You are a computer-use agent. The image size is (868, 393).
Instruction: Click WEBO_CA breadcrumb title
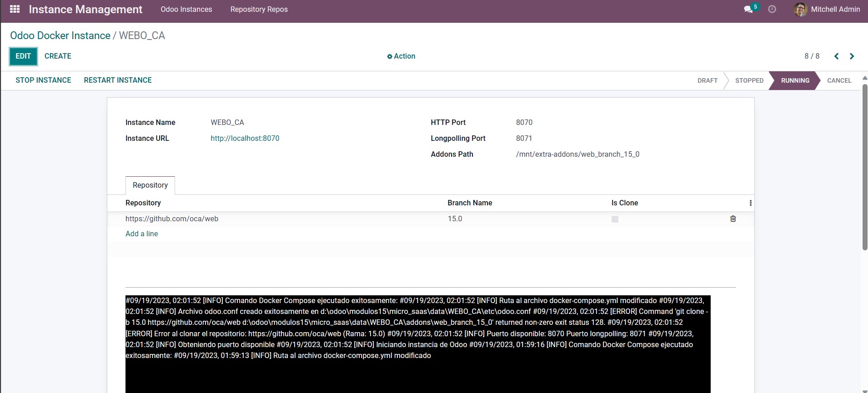[142, 35]
